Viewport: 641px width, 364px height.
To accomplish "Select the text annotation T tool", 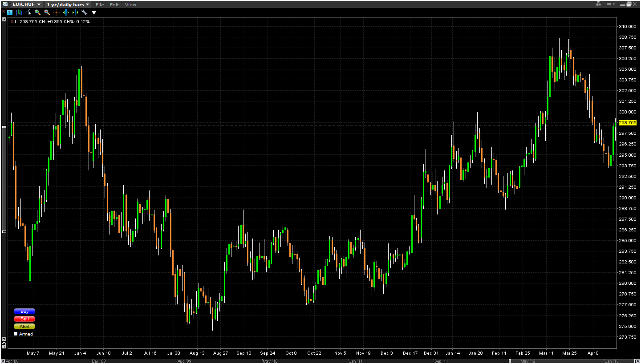I will 10,12.
